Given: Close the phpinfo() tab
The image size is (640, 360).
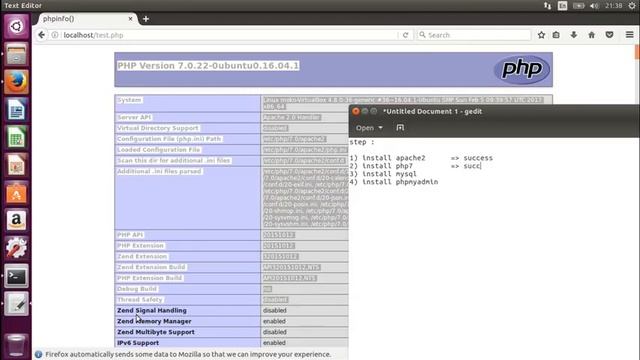Looking at the screenshot, I should (130, 19).
